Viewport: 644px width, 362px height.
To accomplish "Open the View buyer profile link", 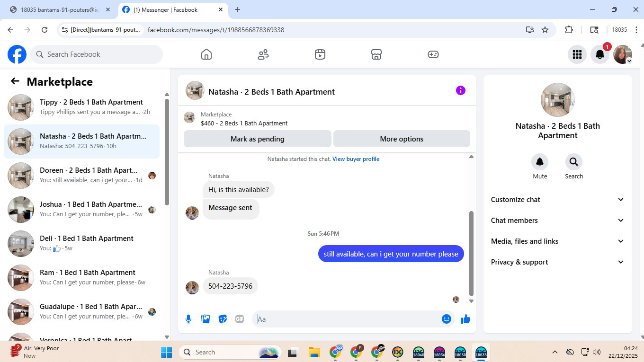I will tap(356, 159).
